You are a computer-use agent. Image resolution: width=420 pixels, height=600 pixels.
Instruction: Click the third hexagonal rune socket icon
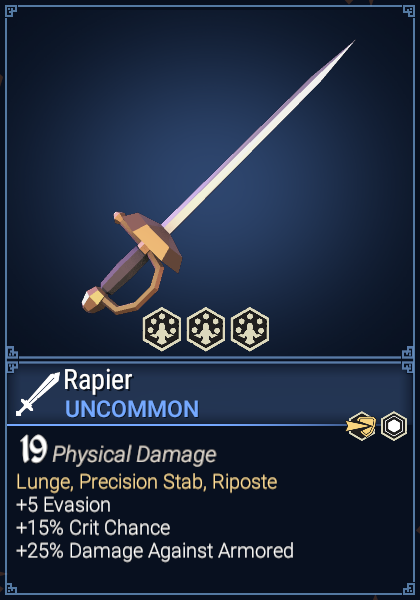[250, 329]
